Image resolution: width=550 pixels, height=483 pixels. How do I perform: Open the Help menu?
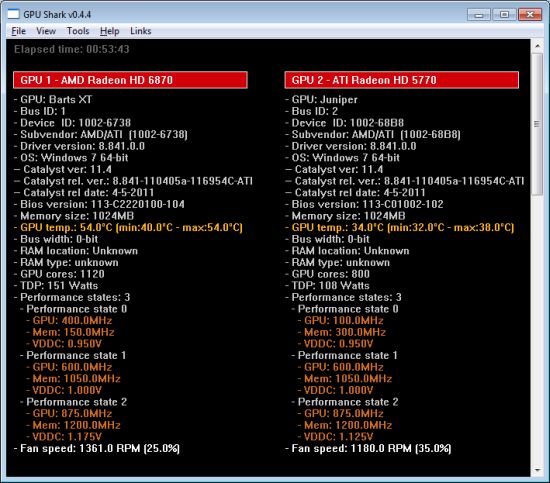tap(109, 31)
